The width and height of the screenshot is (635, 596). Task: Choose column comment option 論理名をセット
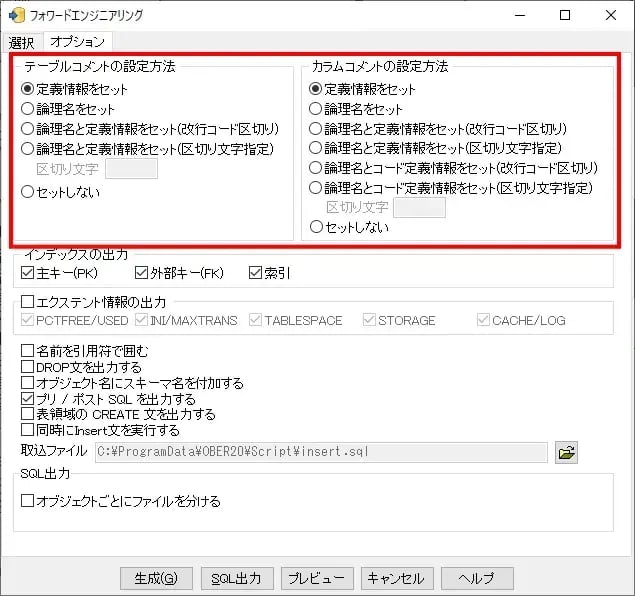coord(316,109)
